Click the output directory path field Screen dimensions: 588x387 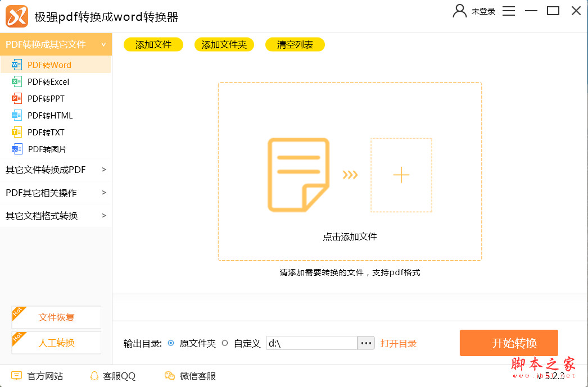click(311, 343)
